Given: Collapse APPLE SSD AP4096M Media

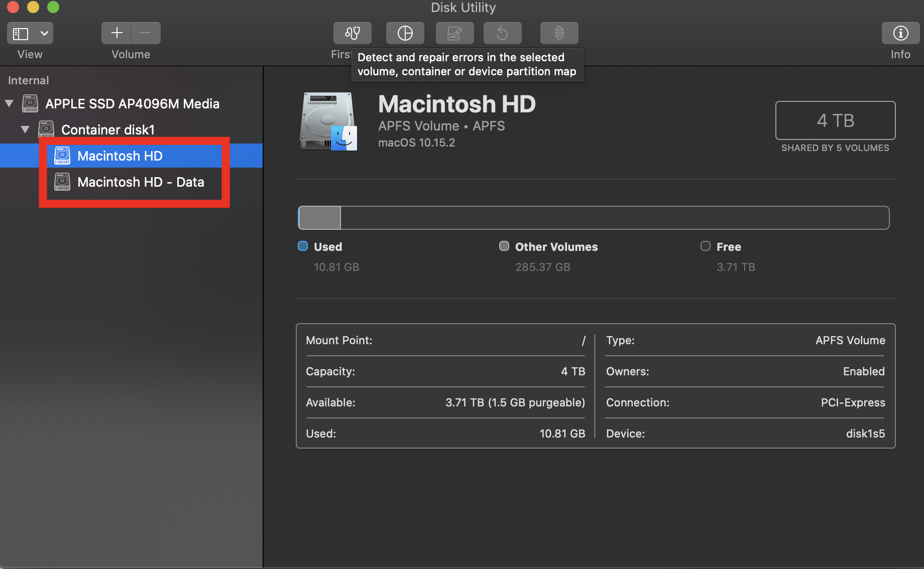Looking at the screenshot, I should coord(9,103).
